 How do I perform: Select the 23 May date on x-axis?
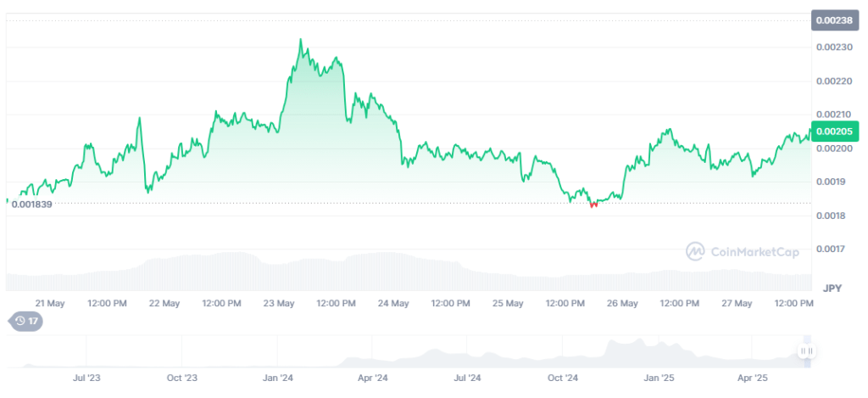tap(279, 303)
